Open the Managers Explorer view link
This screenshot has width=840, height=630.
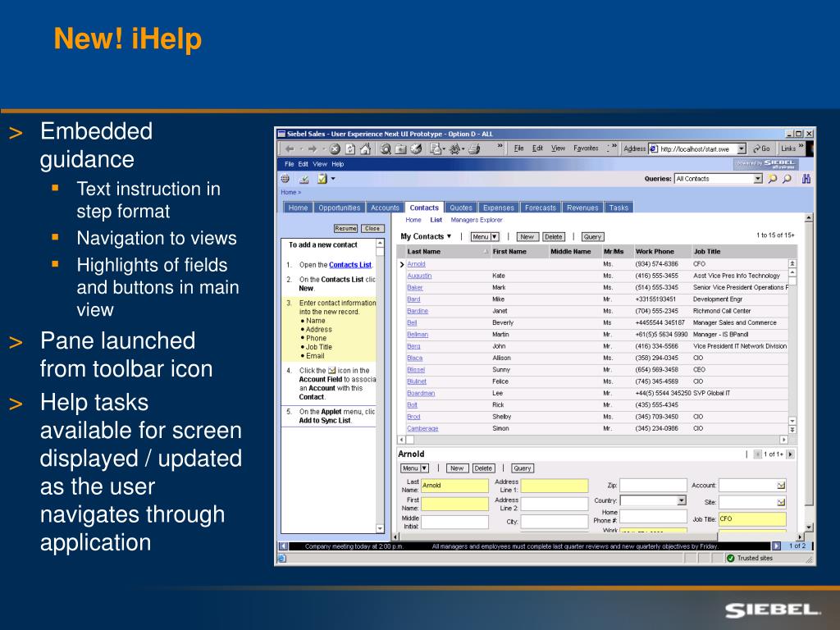[x=477, y=220]
